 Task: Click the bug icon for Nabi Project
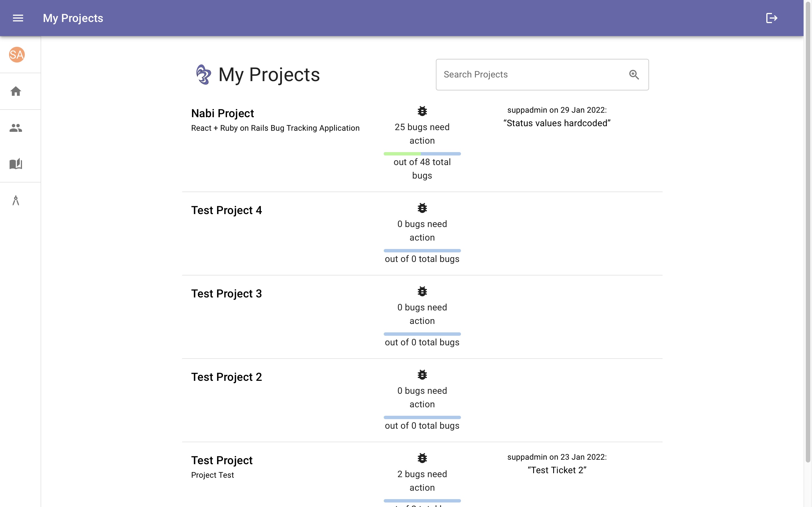click(422, 111)
